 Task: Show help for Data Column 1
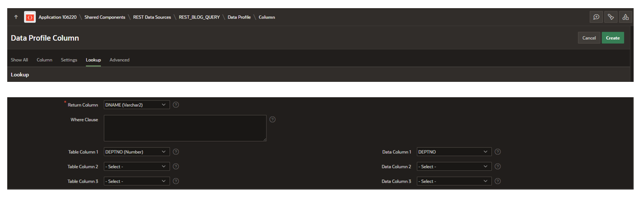click(x=497, y=152)
